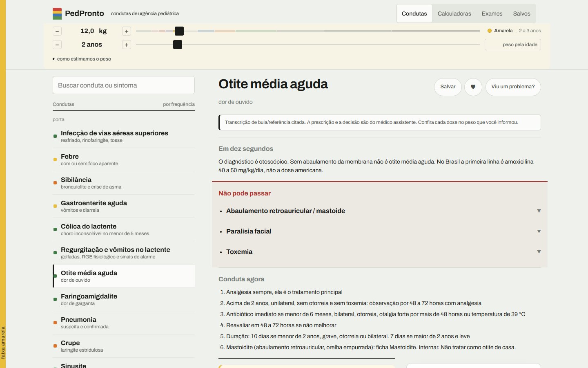Click the 'Não pode passar' heading
Viewport: 588px width, 368px height.
coord(245,193)
